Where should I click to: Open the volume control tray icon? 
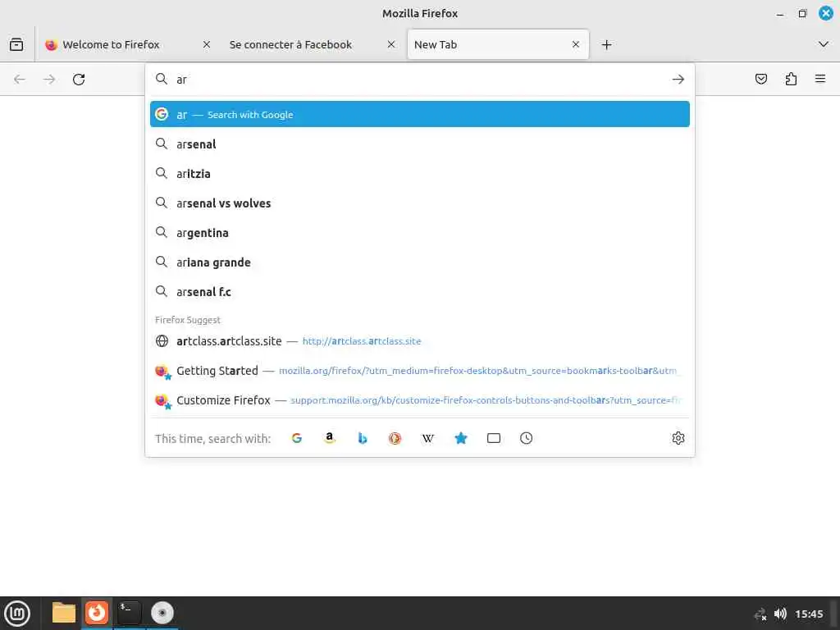click(x=781, y=614)
